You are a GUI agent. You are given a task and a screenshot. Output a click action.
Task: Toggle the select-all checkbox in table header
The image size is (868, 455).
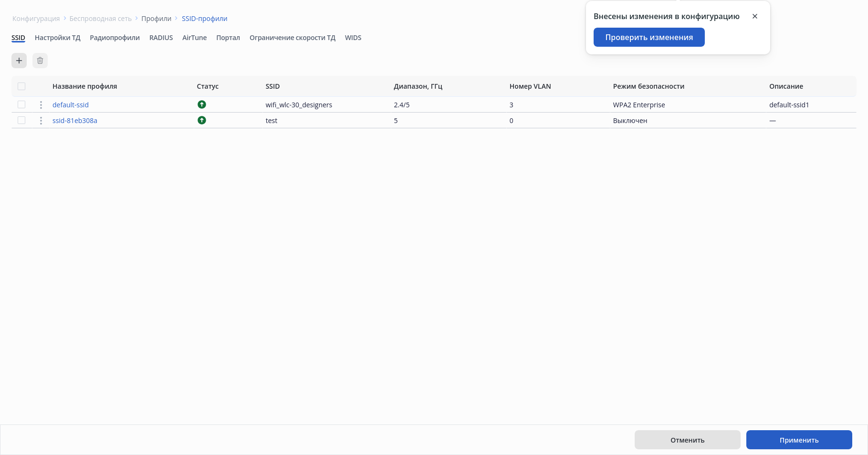coord(21,86)
